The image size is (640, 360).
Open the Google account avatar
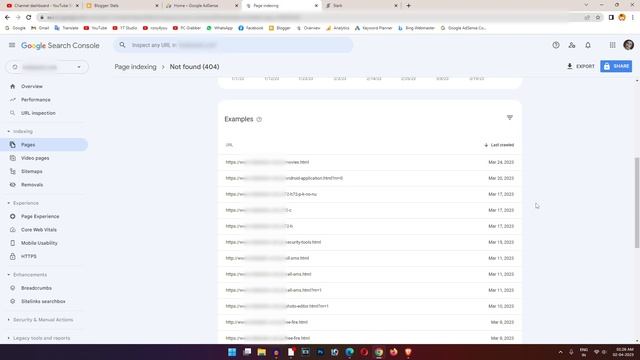[x=629, y=45]
